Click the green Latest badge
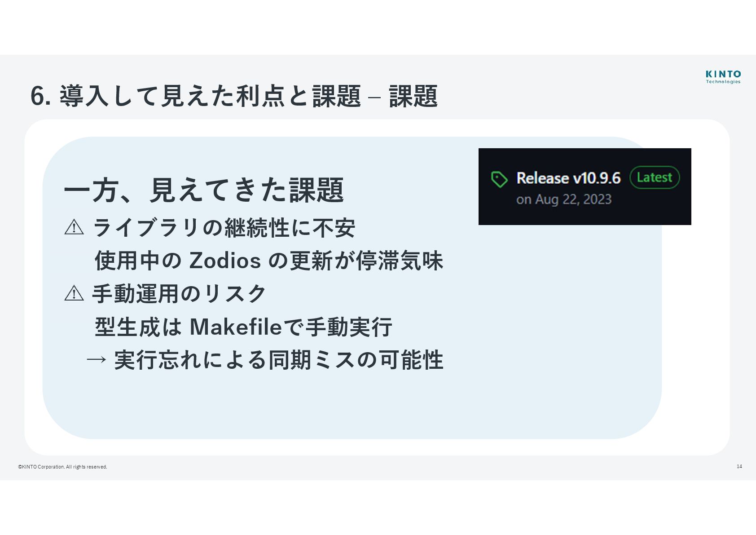 tap(655, 177)
